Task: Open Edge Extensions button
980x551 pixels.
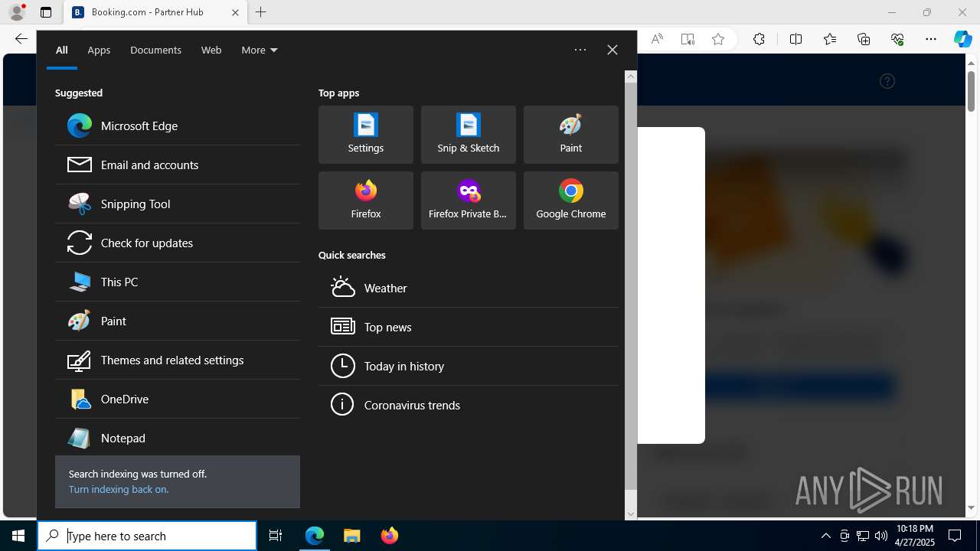Action: pos(759,39)
